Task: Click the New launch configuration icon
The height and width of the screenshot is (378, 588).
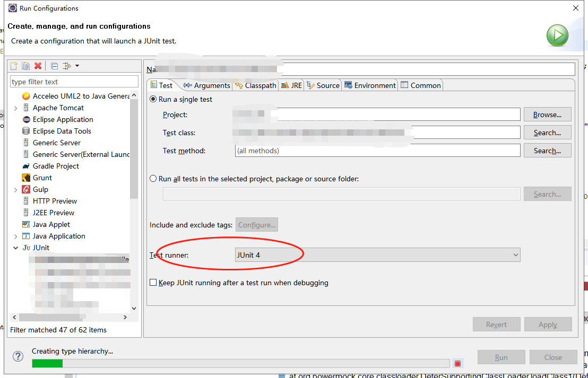Action: coord(14,66)
